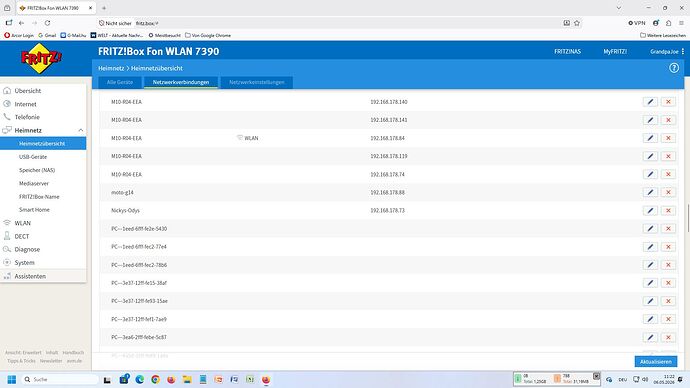Delete the PC--3e37-12ff-fe15-38af entry
690x388 pixels.
[668, 283]
